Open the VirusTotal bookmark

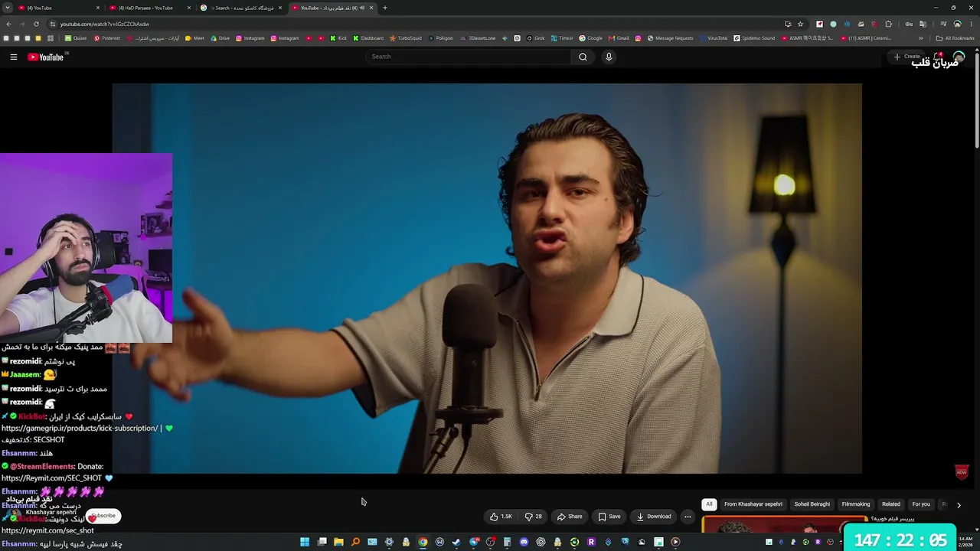point(714,38)
